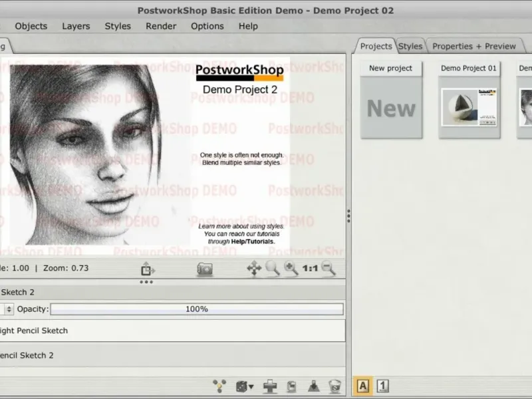Click the 'Demo Project 01' label

tap(469, 68)
